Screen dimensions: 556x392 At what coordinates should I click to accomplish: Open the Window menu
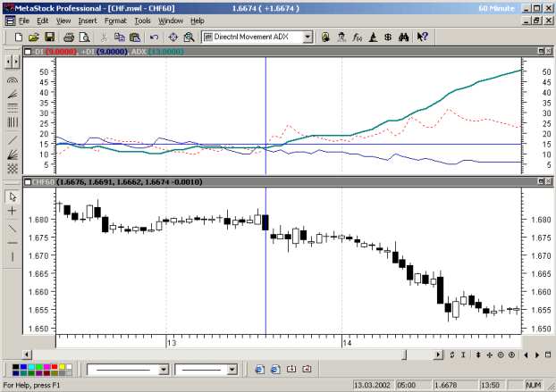pos(171,21)
